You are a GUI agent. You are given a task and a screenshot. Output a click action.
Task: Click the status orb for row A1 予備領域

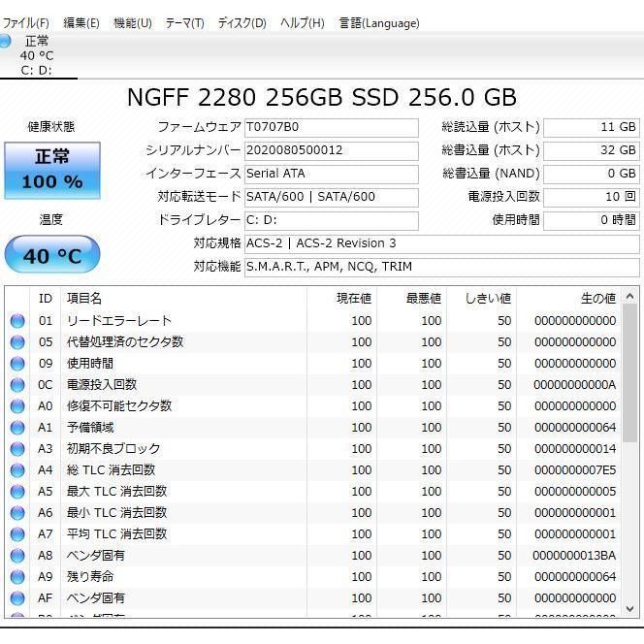pyautogui.click(x=17, y=428)
